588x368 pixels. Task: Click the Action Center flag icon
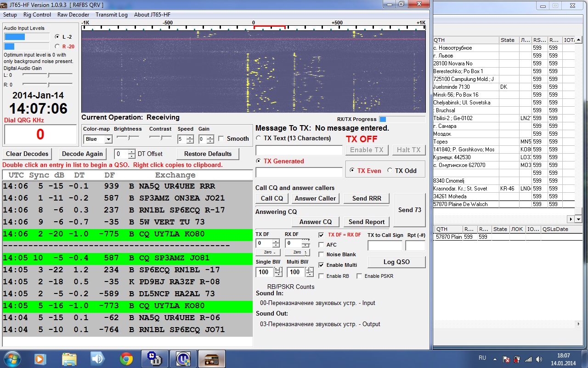506,359
